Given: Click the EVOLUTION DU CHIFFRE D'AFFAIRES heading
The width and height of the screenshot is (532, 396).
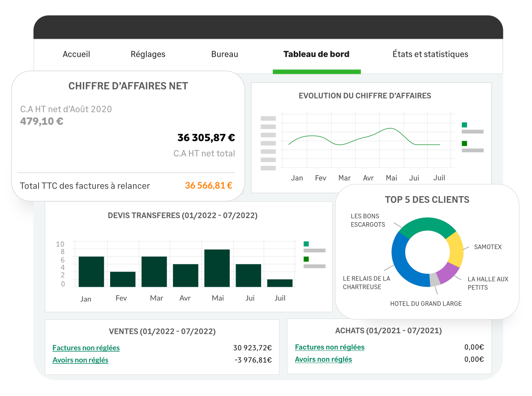Looking at the screenshot, I should tap(365, 96).
